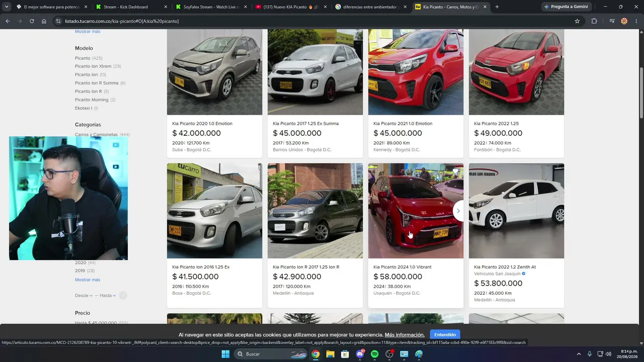This screenshot has height=362, width=644.
Task: Click the Pregunta a Gemini button
Action: (x=566, y=7)
